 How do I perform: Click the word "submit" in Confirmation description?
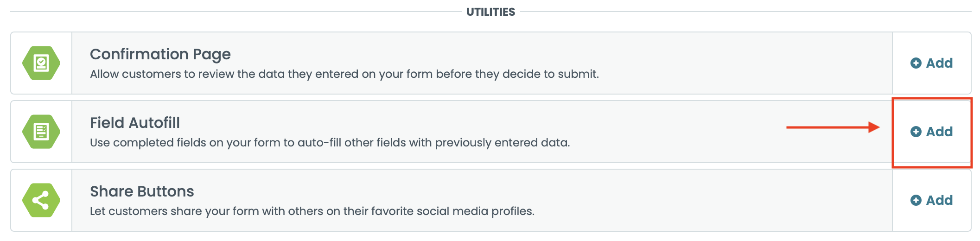click(x=581, y=74)
